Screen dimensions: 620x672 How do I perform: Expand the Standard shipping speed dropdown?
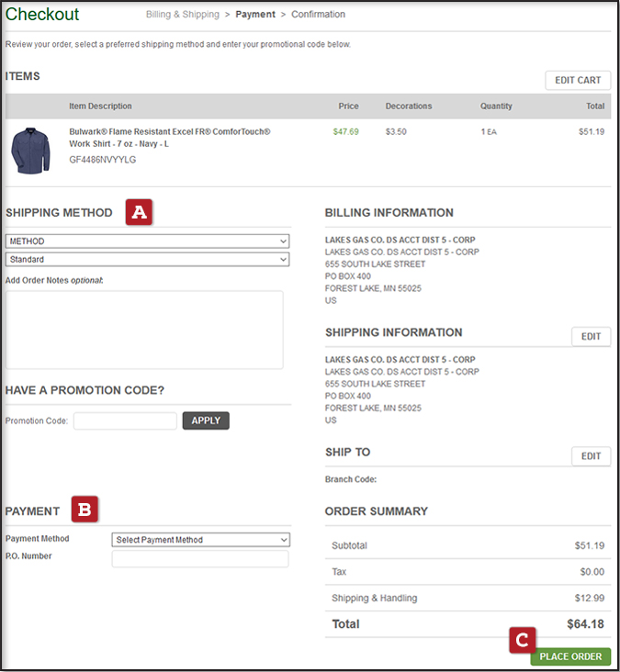pos(147,260)
